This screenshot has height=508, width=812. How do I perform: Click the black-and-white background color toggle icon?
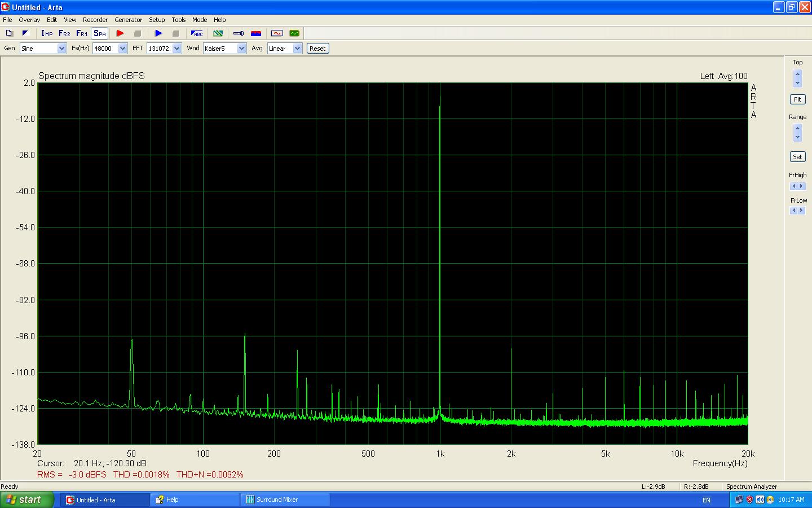click(x=25, y=33)
